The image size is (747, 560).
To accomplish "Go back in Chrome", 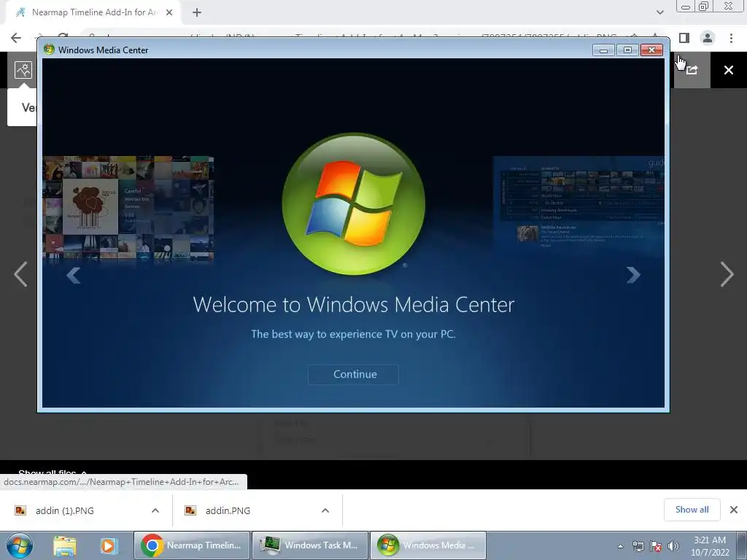I will [16, 38].
